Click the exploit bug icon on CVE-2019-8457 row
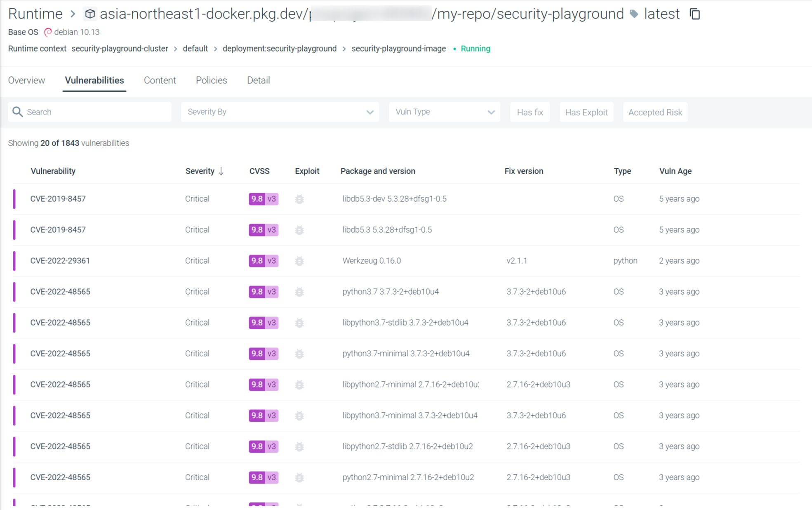The image size is (812, 510). click(299, 199)
